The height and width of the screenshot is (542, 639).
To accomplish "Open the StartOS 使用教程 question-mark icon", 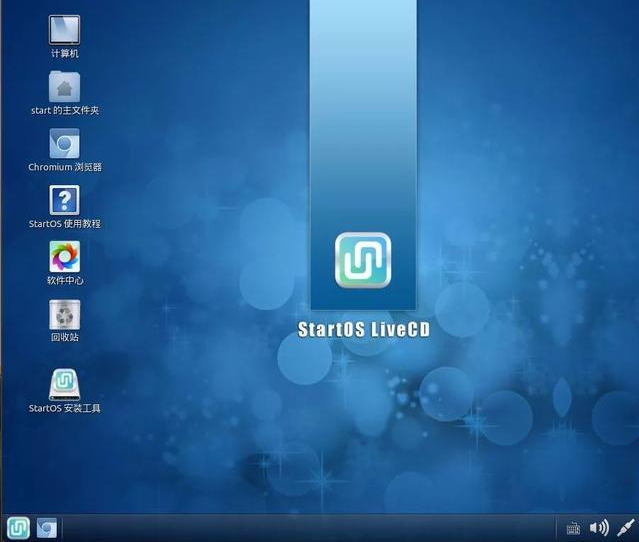I will click(x=64, y=200).
